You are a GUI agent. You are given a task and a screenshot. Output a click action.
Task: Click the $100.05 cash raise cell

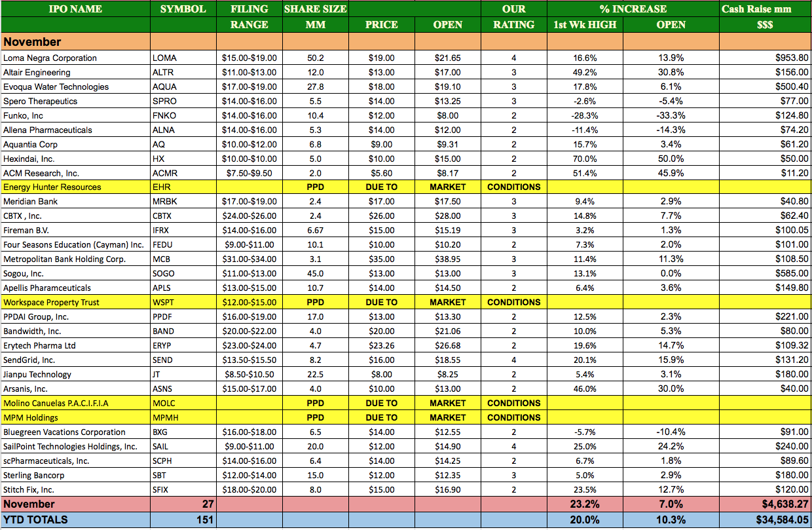766,231
